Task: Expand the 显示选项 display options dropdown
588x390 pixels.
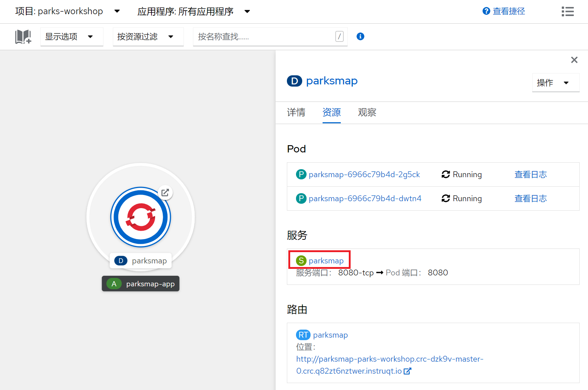Action: [71, 36]
